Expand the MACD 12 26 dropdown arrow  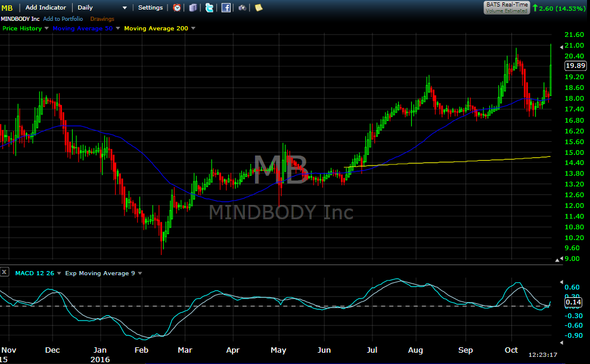(59, 273)
